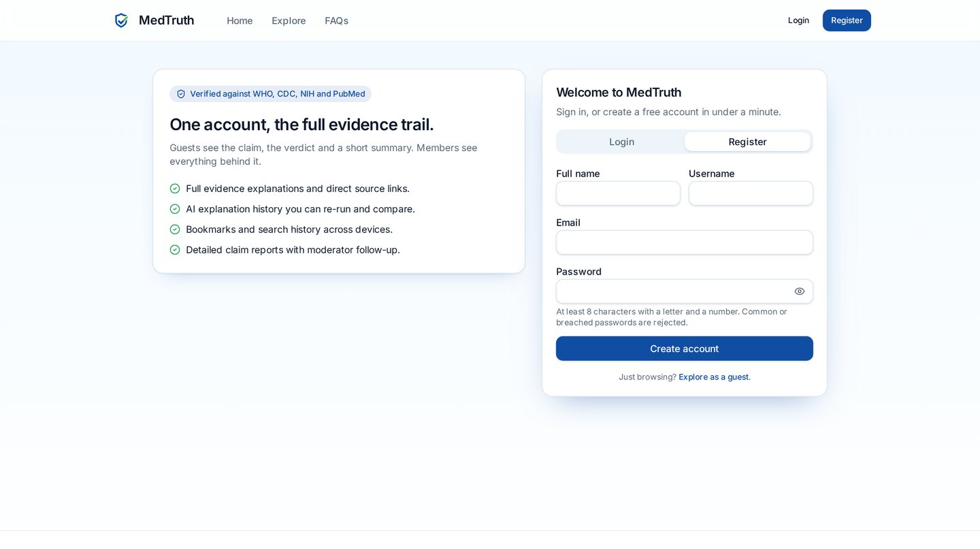Click the 'Just browsing?' text
Image resolution: width=980 pixels, height=549 pixels.
tap(647, 377)
